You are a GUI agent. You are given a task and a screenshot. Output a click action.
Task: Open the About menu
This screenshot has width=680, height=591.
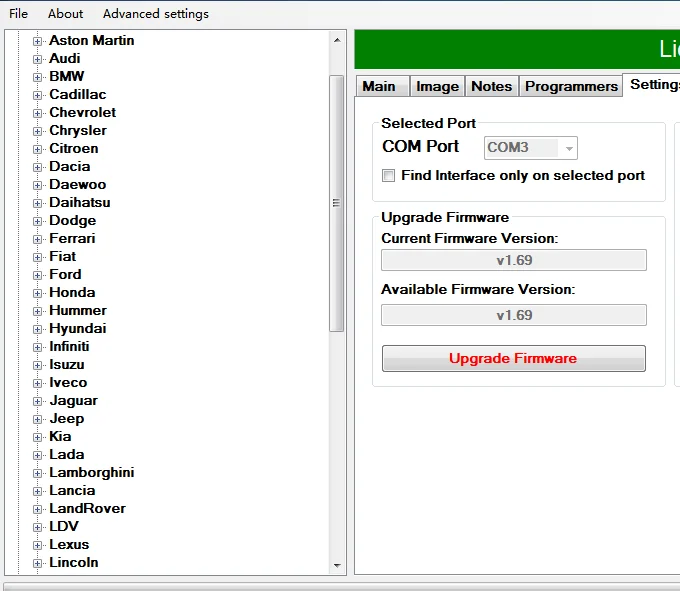[65, 14]
